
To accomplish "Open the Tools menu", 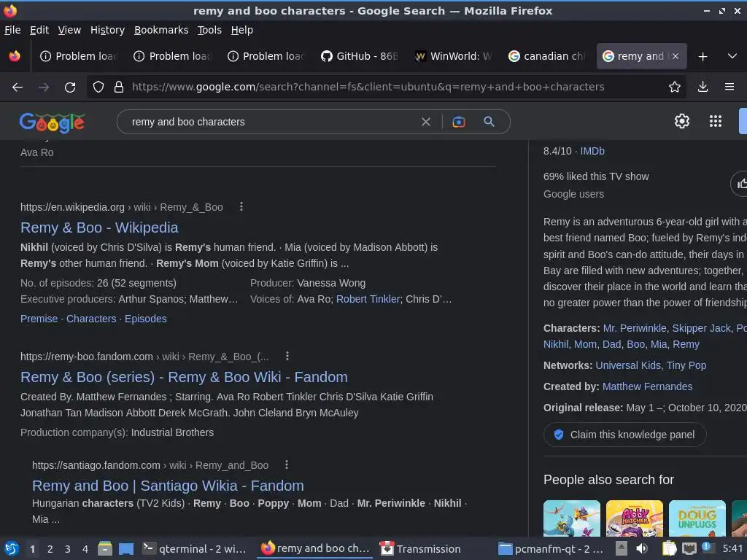I will coord(209,30).
